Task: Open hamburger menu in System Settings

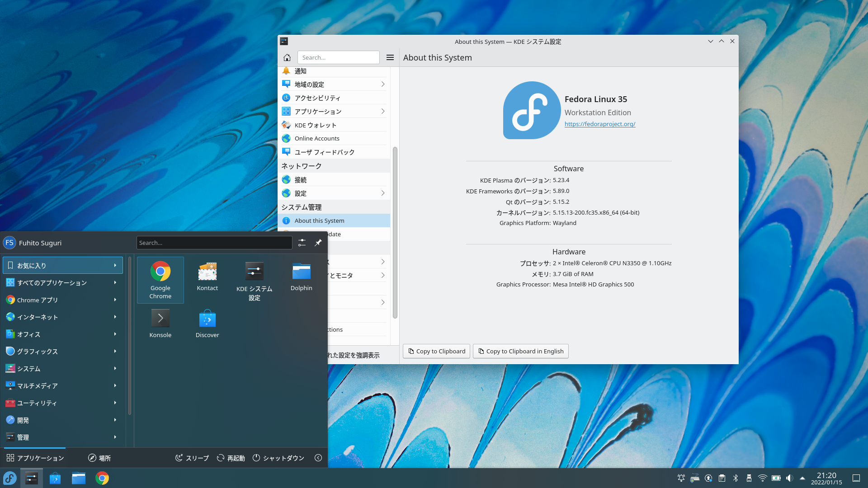Action: (x=390, y=57)
